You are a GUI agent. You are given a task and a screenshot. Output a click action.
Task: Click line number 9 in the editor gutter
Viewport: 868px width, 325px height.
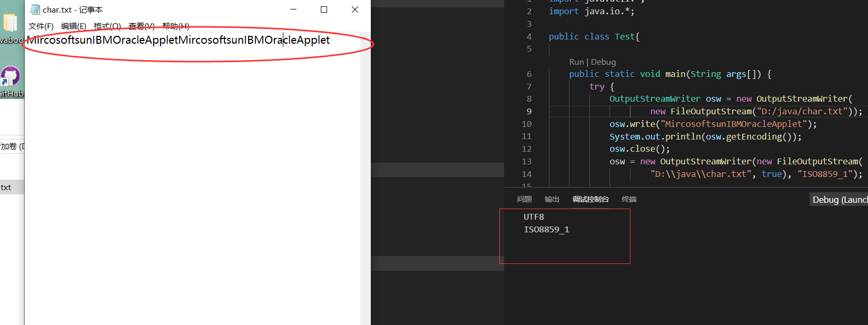coord(529,111)
